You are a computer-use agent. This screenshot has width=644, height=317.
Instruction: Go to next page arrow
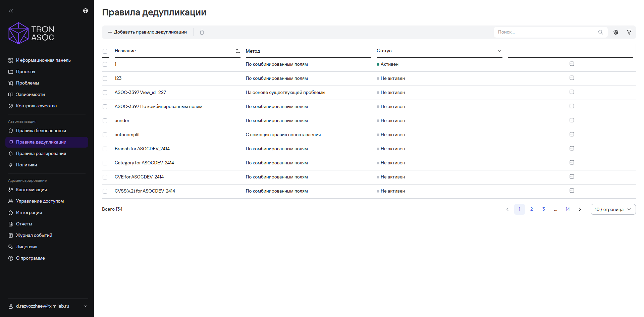tap(580, 209)
